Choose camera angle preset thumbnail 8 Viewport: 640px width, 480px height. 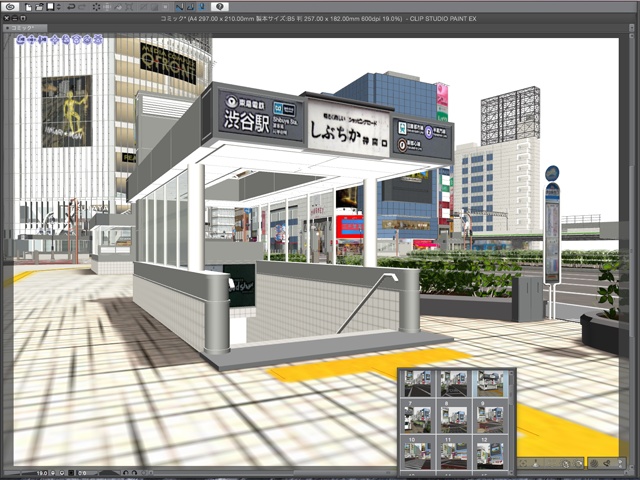[453, 419]
